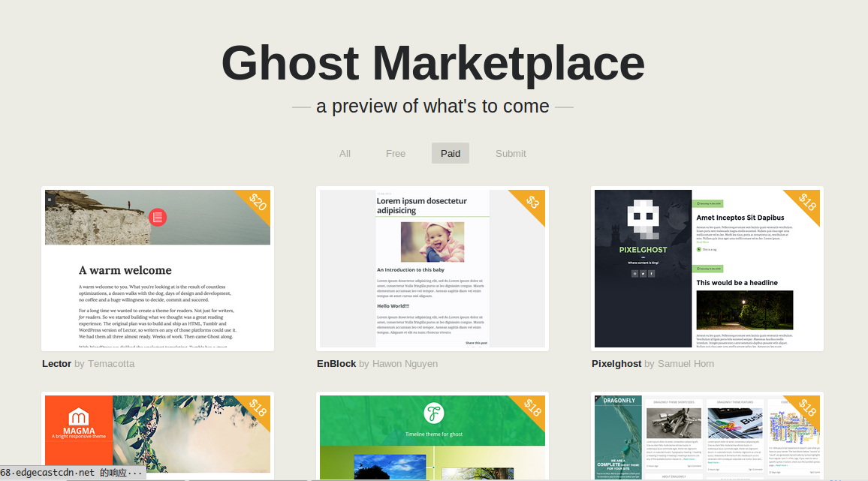Click the 'a preview of what's to come' subtitle
This screenshot has height=481, width=868.
(432, 106)
